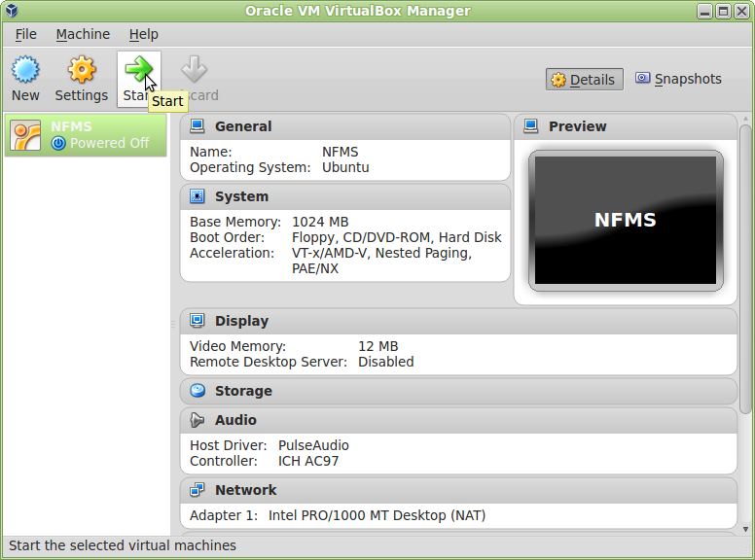Click the Storage disc icon
This screenshot has width=755, height=560.
point(197,391)
